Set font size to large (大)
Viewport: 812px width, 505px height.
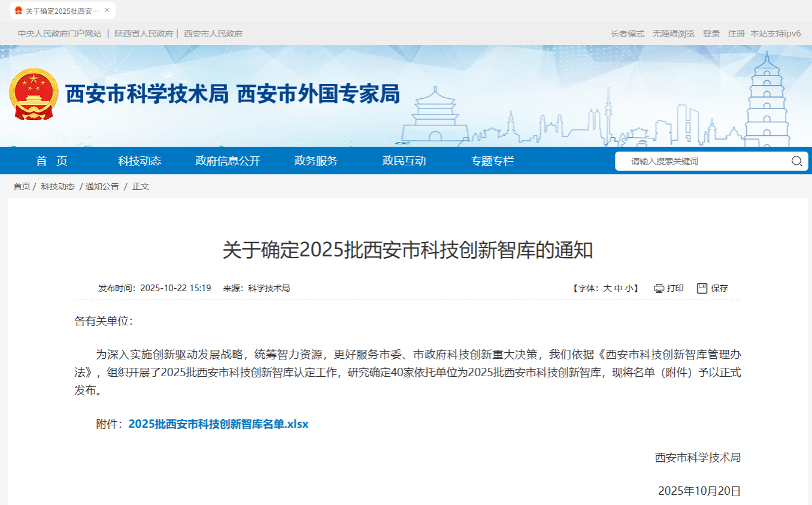[607, 288]
